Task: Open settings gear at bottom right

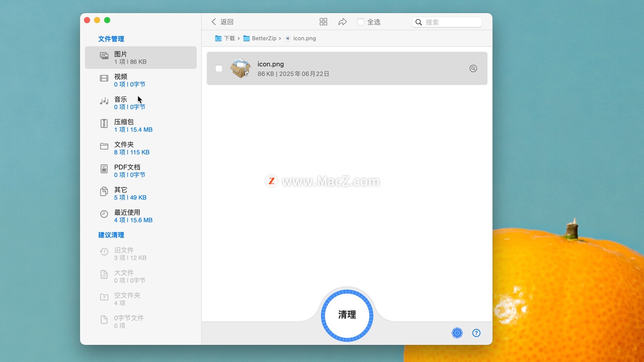Action: (x=457, y=333)
